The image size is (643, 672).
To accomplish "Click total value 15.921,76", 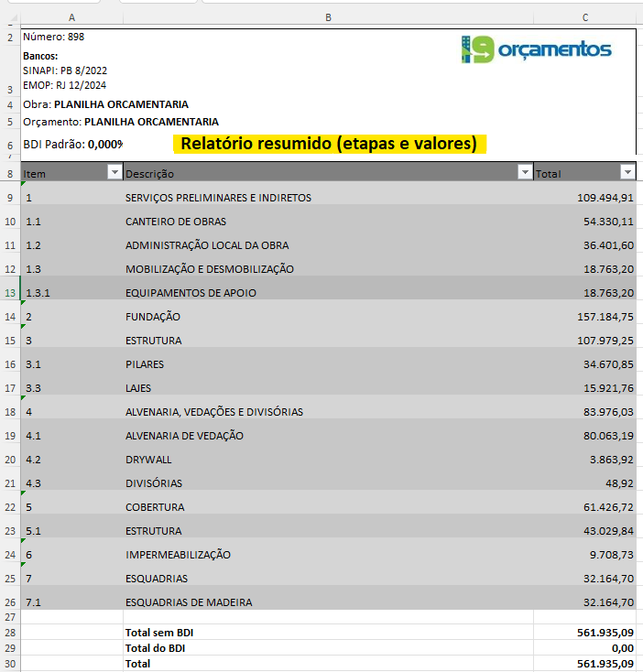I will [608, 388].
